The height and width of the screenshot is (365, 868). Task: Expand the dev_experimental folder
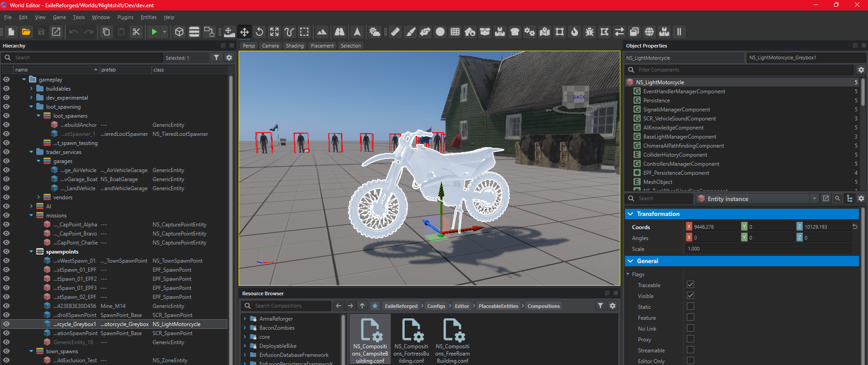31,97
